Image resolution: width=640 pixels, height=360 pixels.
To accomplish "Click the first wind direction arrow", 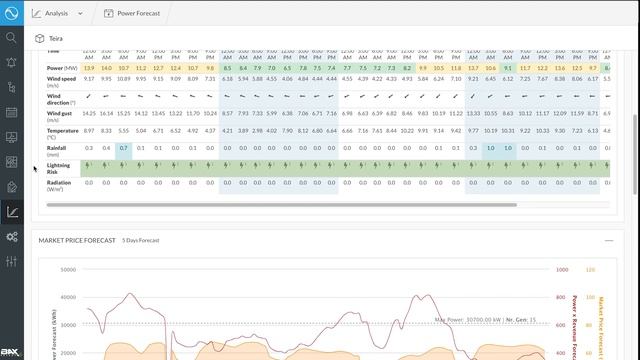I will (89, 96).
